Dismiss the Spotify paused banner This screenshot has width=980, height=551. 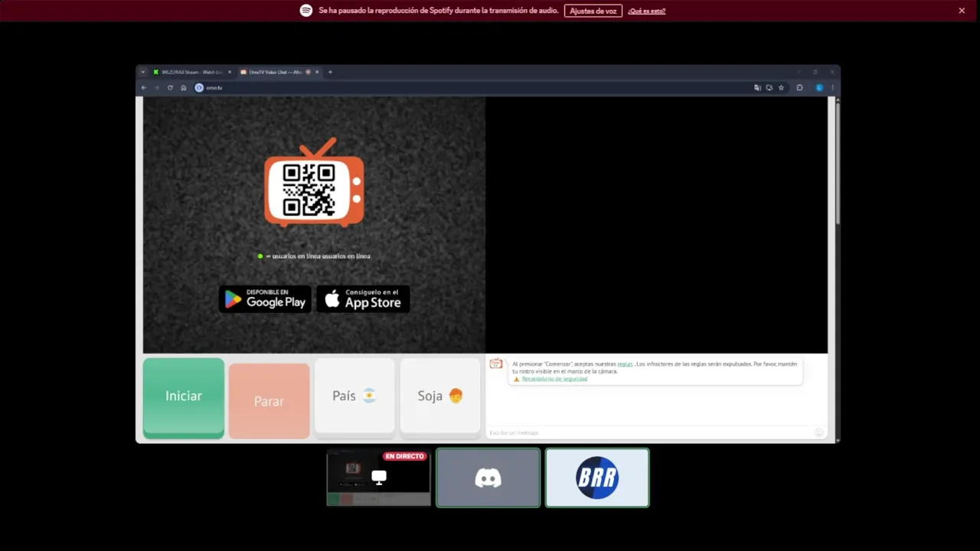tap(962, 11)
